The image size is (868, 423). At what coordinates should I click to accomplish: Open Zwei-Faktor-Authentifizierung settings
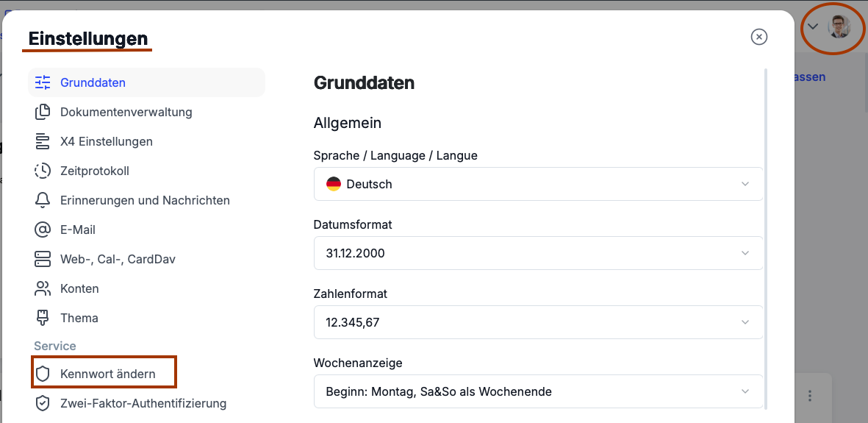point(143,403)
